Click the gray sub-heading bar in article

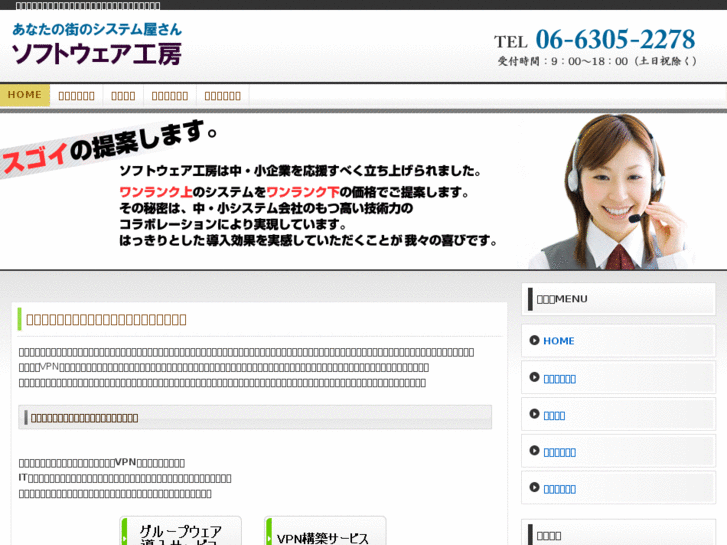(255, 417)
